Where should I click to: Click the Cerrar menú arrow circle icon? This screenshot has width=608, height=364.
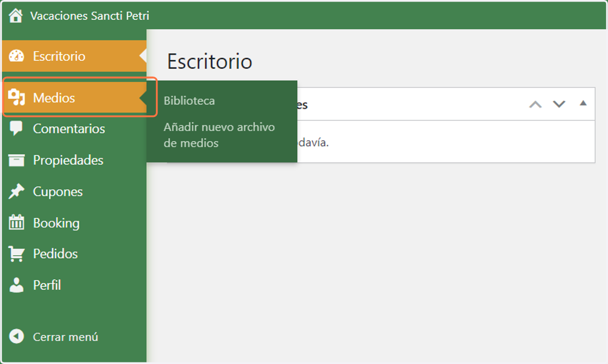(17, 337)
